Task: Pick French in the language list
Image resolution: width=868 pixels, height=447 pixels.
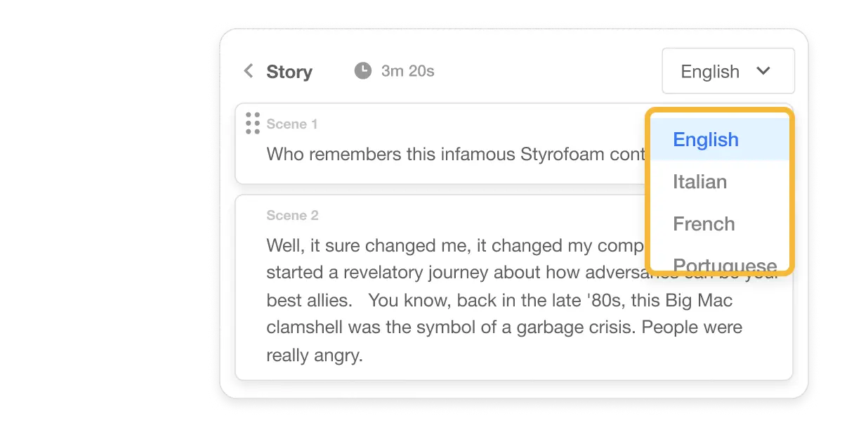Action: pos(704,224)
